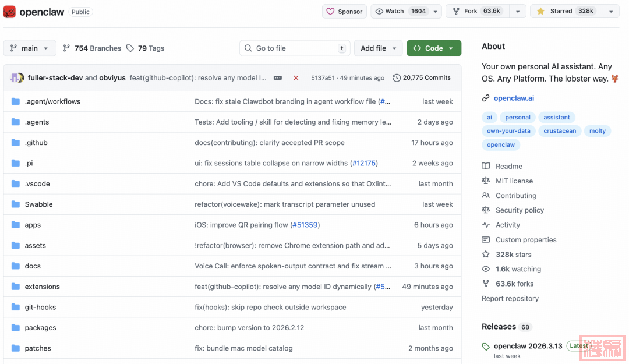The image size is (629, 364).
Task: Click the openclaw repository logo icon
Action: tap(10, 12)
